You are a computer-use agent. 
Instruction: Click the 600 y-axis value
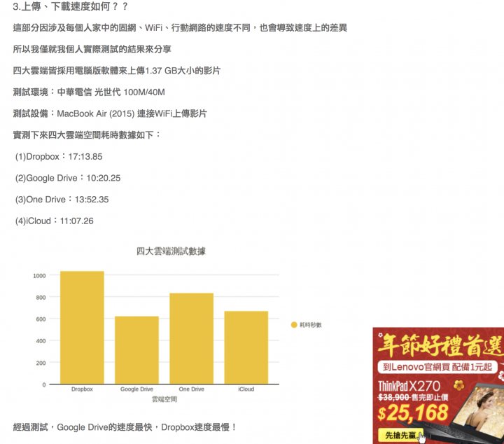pos(41,319)
